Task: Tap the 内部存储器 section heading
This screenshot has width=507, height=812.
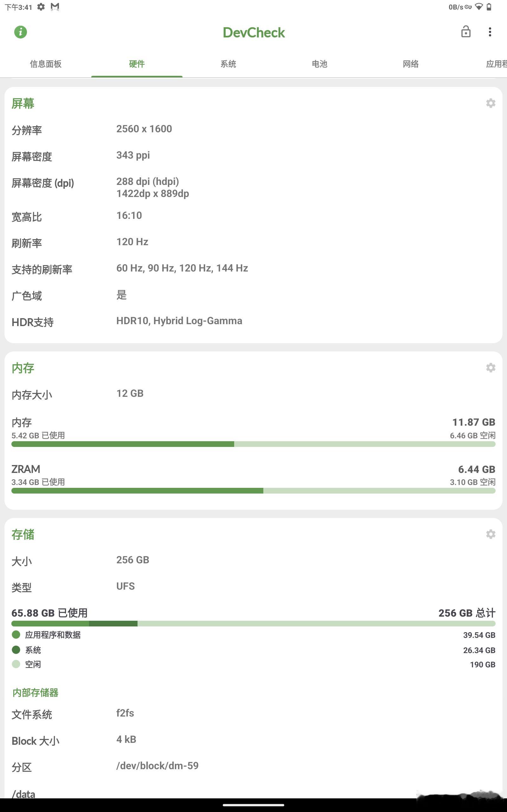Action: 35,692
